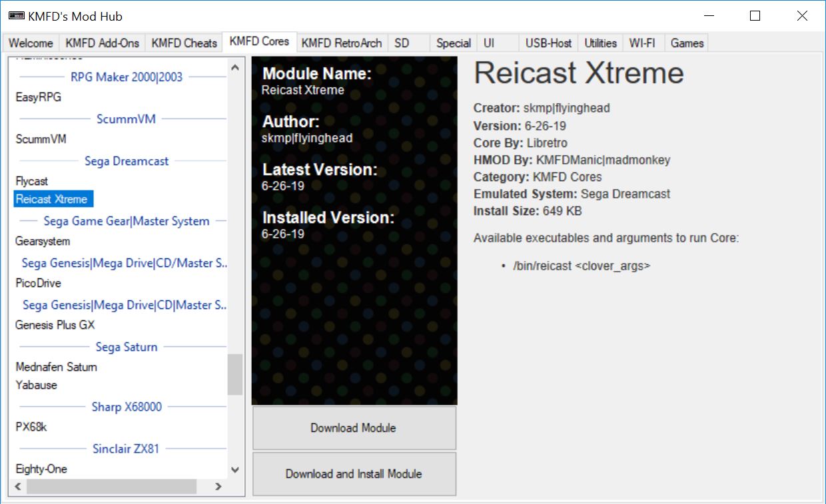Image resolution: width=826 pixels, height=504 pixels.
Task: Minimize the KMFD's Mod Hub window
Action: (707, 16)
